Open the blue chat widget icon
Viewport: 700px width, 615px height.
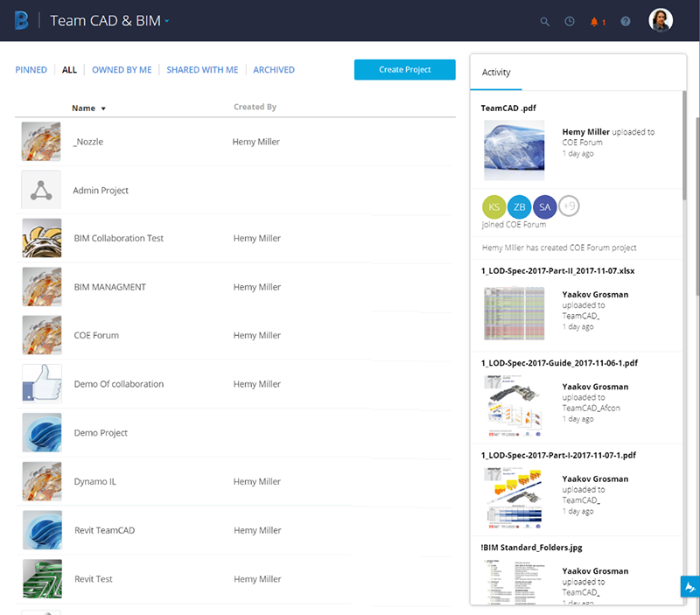[x=689, y=586]
